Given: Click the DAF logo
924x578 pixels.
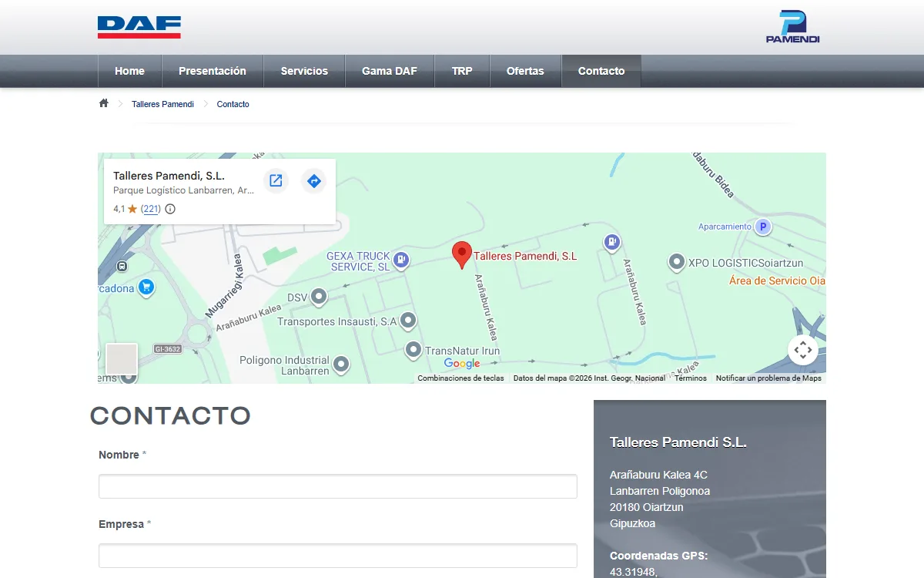Looking at the screenshot, I should tap(139, 27).
